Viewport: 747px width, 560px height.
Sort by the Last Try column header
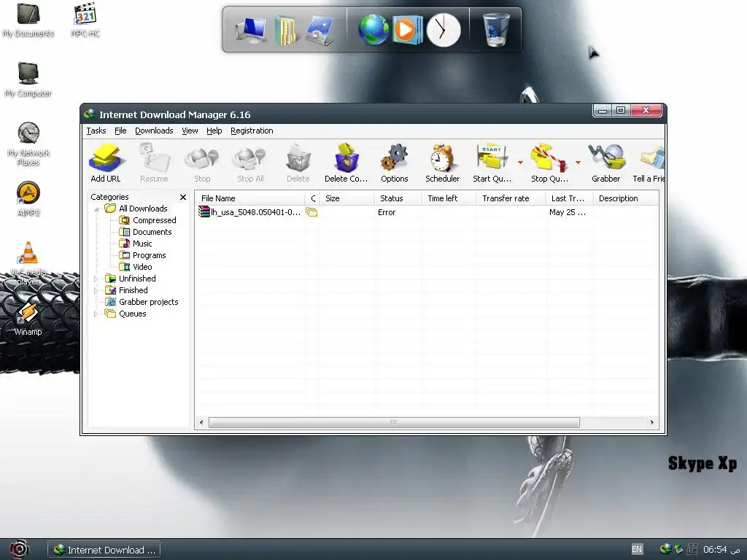pos(569,198)
